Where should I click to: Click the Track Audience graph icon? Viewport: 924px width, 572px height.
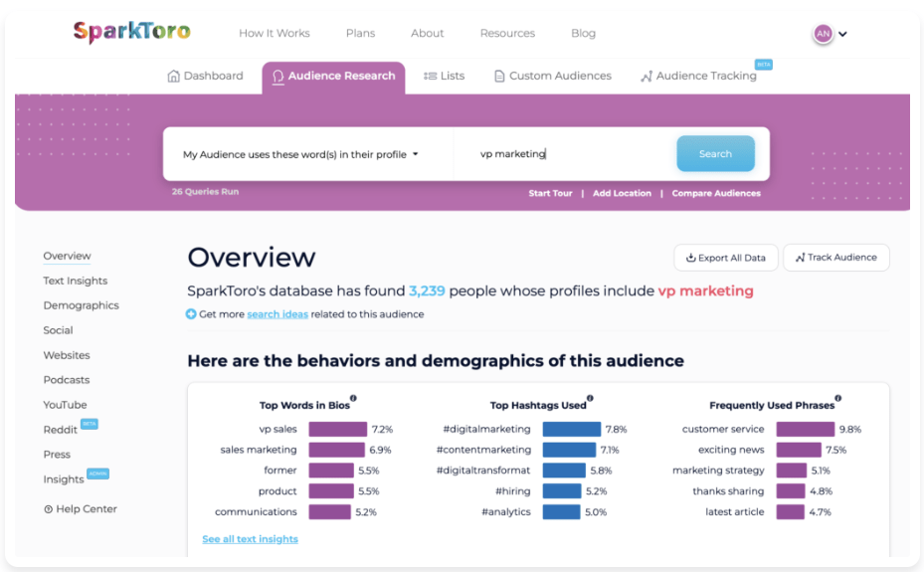(801, 258)
